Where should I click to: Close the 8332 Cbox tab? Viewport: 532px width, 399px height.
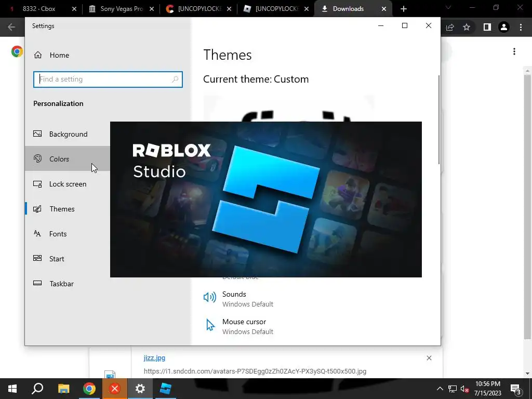pyautogui.click(x=74, y=9)
